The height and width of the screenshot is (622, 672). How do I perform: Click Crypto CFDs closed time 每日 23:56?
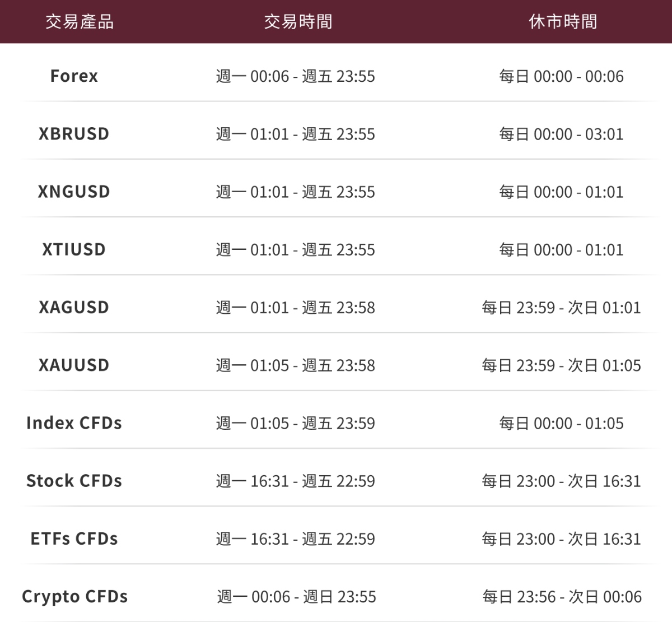(x=562, y=597)
